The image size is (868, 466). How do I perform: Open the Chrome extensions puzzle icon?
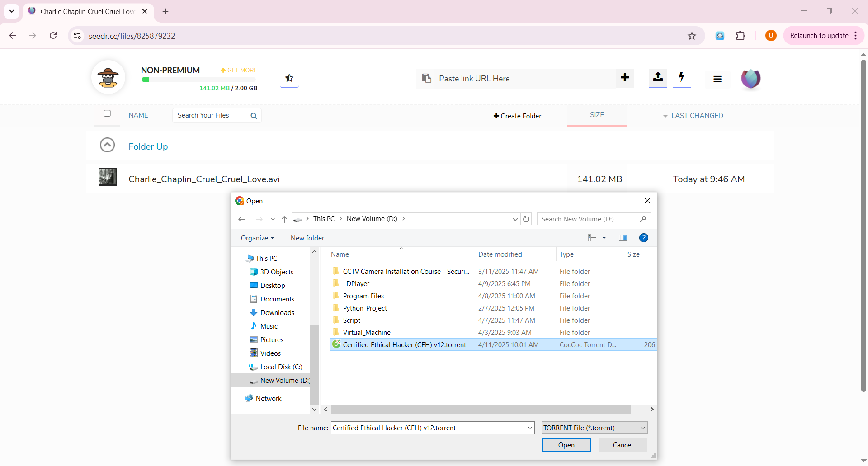[x=741, y=36]
